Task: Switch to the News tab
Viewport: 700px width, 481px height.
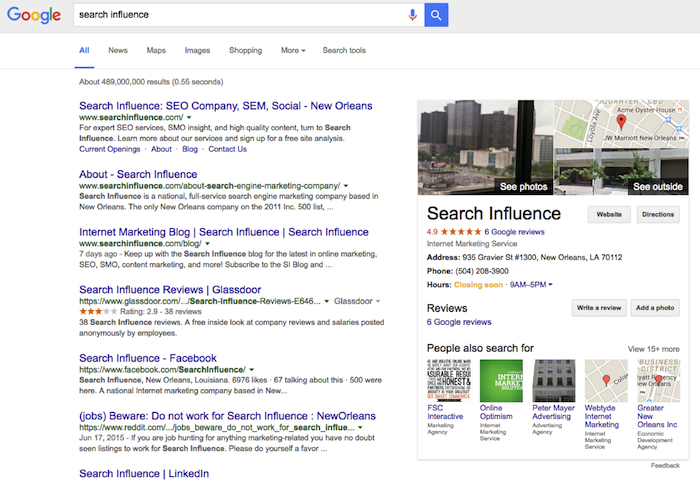Action: click(x=118, y=50)
